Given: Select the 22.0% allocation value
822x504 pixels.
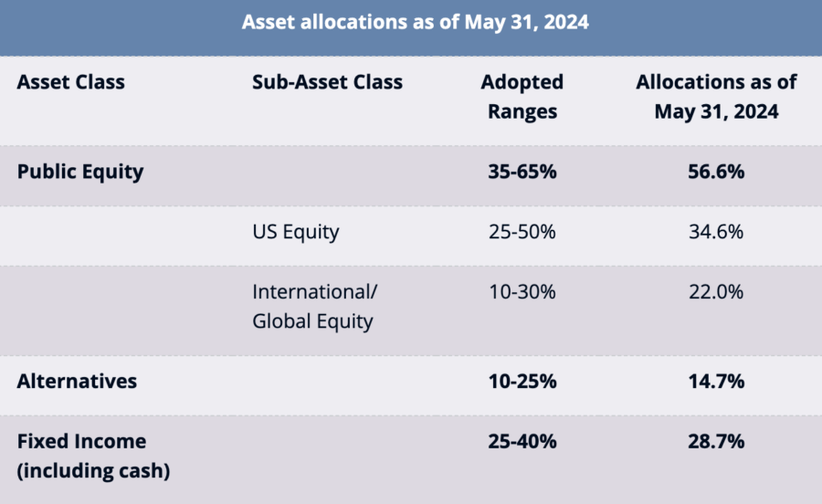Looking at the screenshot, I should (x=716, y=293).
